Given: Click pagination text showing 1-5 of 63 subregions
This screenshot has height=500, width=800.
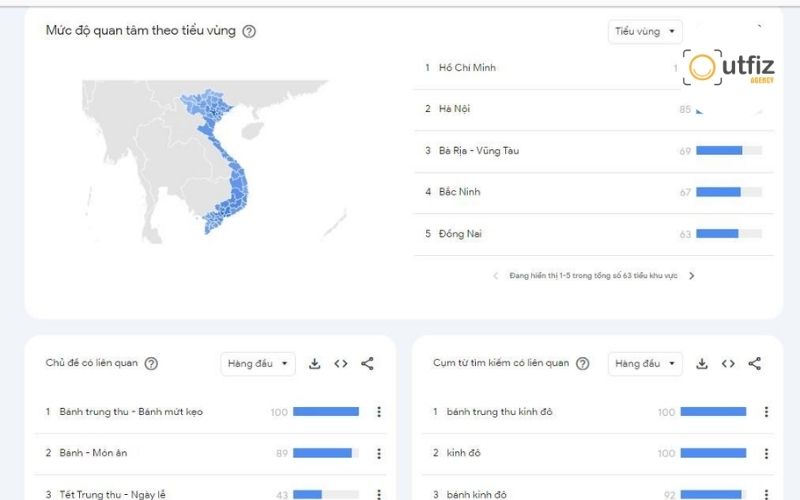Looking at the screenshot, I should pyautogui.click(x=593, y=276).
